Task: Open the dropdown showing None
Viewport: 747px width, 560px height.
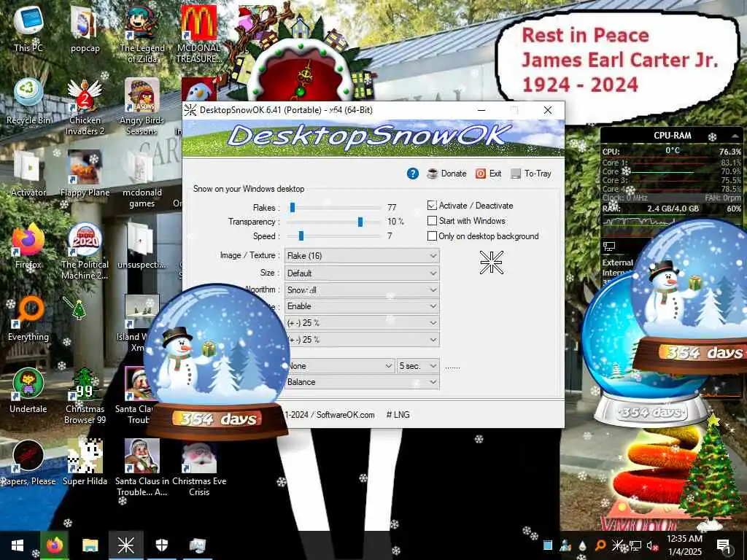Action: (340, 366)
